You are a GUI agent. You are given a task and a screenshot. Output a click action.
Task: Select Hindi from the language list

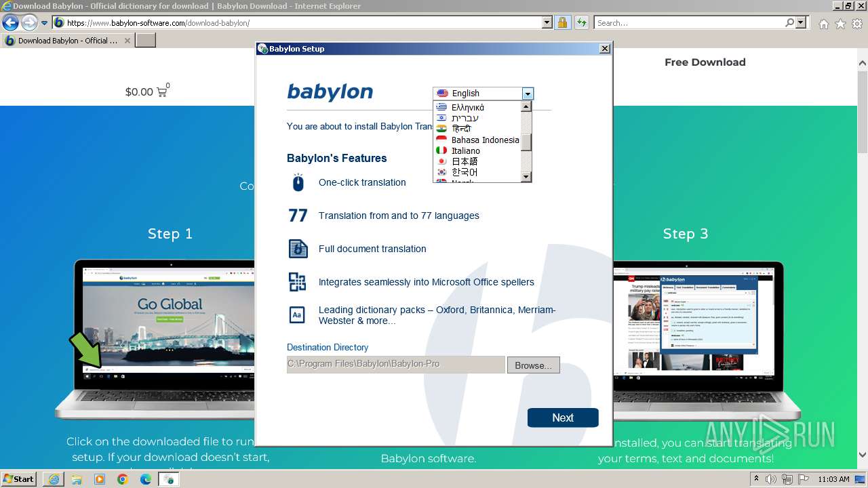[x=461, y=129]
